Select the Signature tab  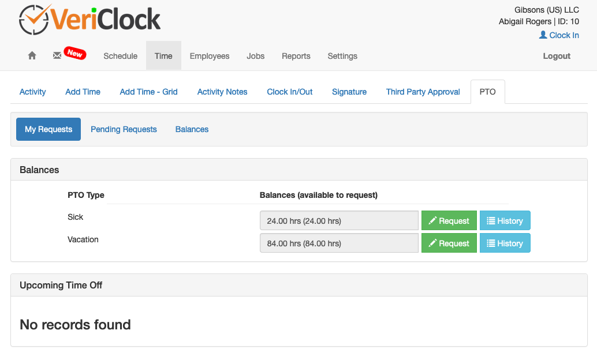click(x=349, y=92)
